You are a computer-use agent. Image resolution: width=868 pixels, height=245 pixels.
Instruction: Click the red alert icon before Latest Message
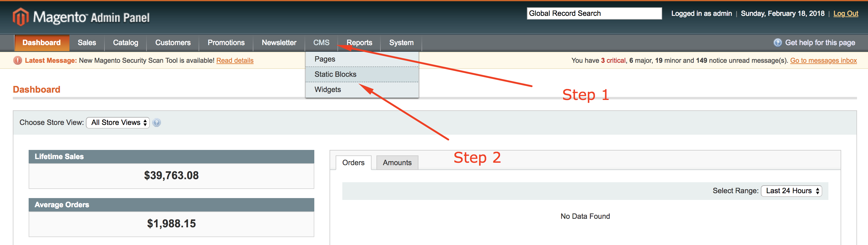click(x=18, y=60)
